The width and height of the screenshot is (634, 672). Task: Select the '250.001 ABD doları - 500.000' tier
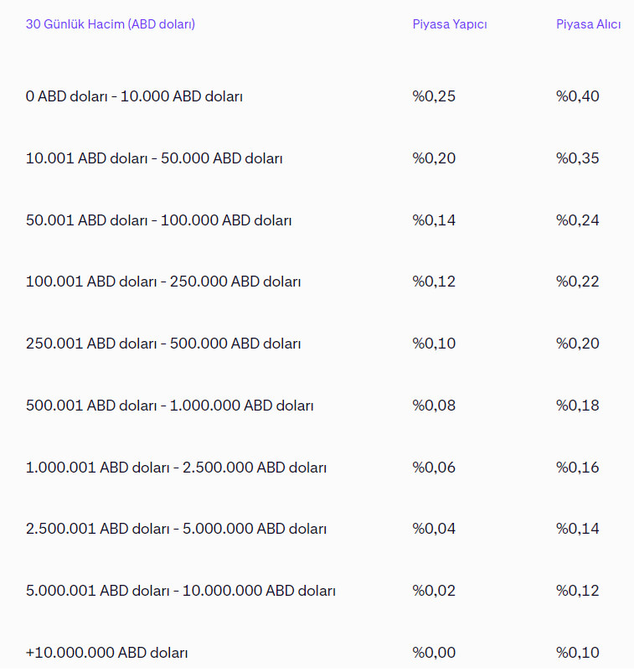[x=163, y=344]
